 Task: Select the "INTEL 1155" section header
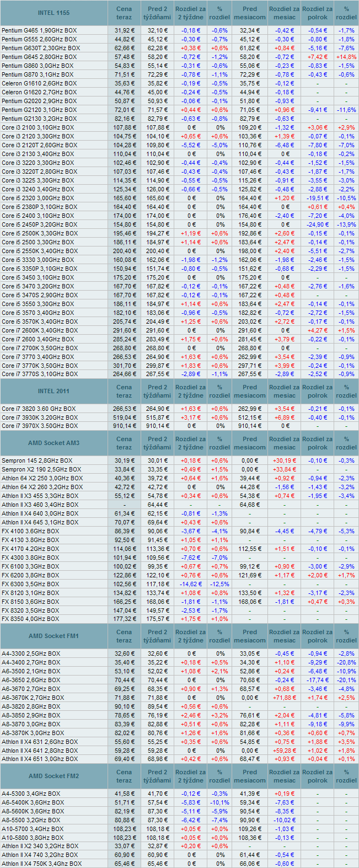pos(53,13)
